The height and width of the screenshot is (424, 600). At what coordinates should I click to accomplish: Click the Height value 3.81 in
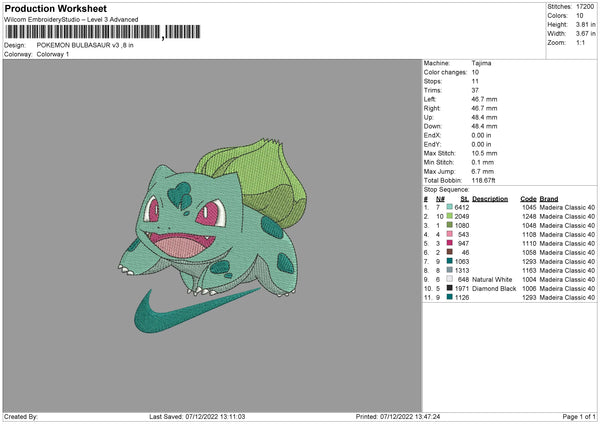pyautogui.click(x=585, y=24)
